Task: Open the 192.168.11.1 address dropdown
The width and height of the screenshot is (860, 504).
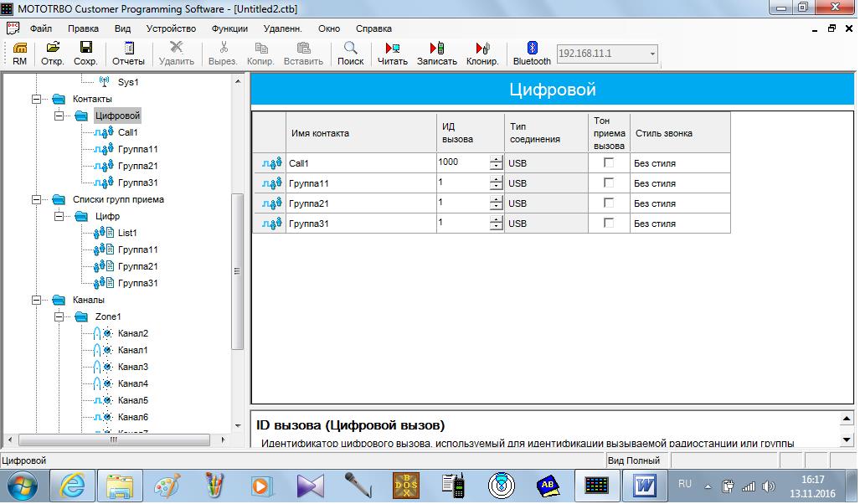Action: pos(652,54)
